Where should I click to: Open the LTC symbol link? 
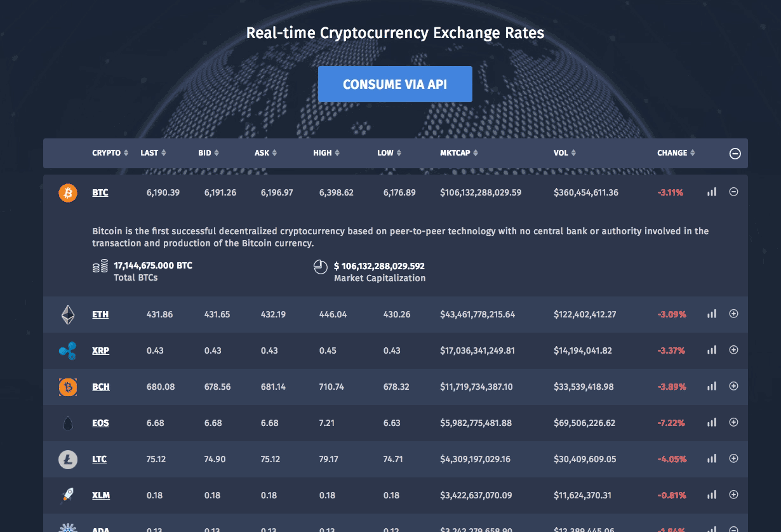[x=99, y=459]
